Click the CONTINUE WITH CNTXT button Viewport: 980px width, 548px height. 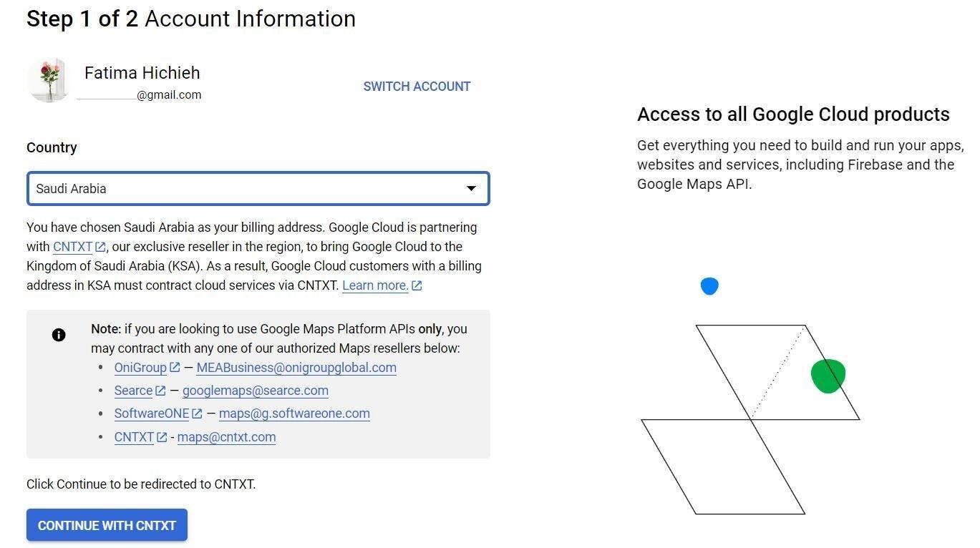point(107,525)
